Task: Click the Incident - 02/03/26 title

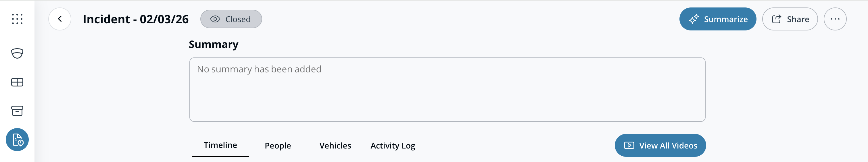Action: pyautogui.click(x=135, y=19)
